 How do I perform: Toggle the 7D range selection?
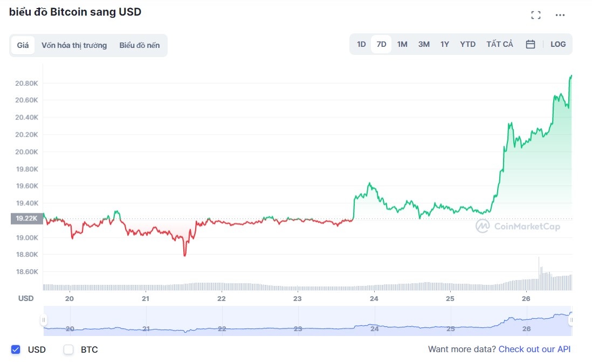(381, 44)
